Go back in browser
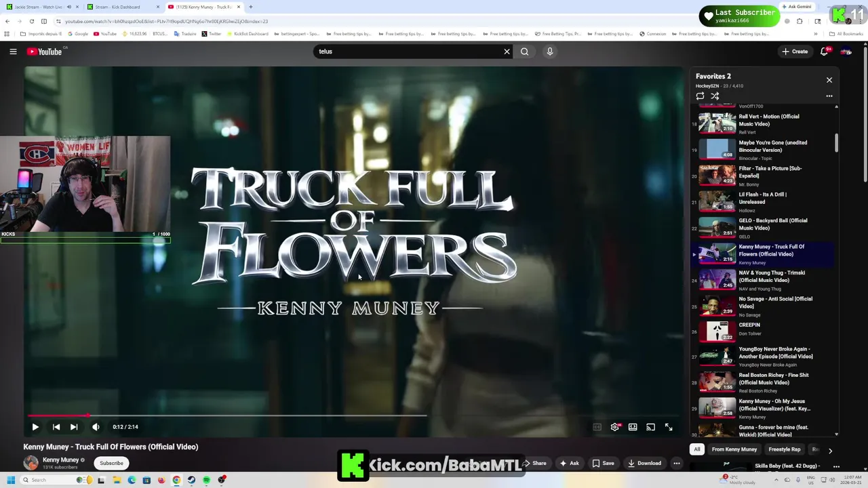This screenshot has width=868, height=488. (x=7, y=21)
